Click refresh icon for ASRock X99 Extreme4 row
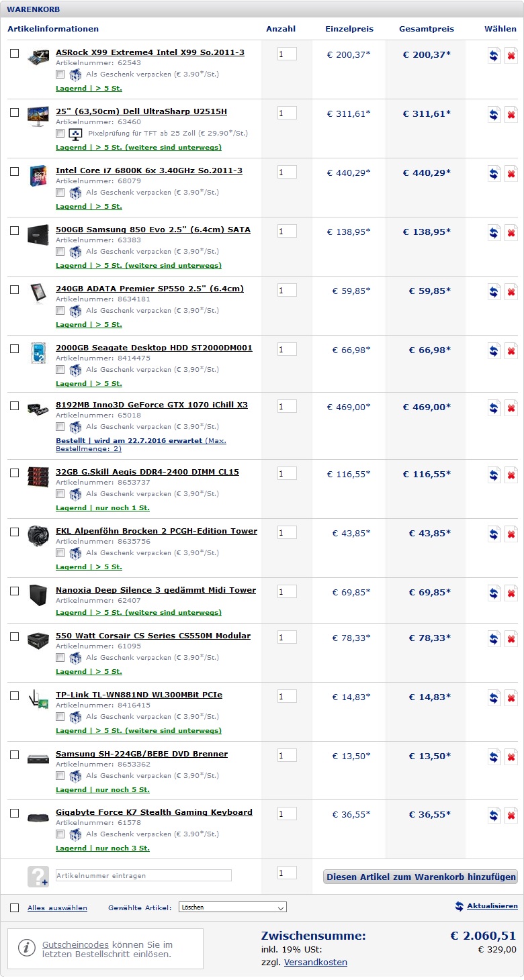 coord(494,56)
